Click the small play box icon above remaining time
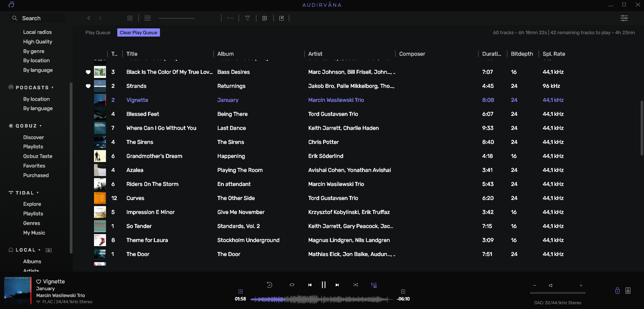Screen dimensions: 644x309 pos(403,292)
